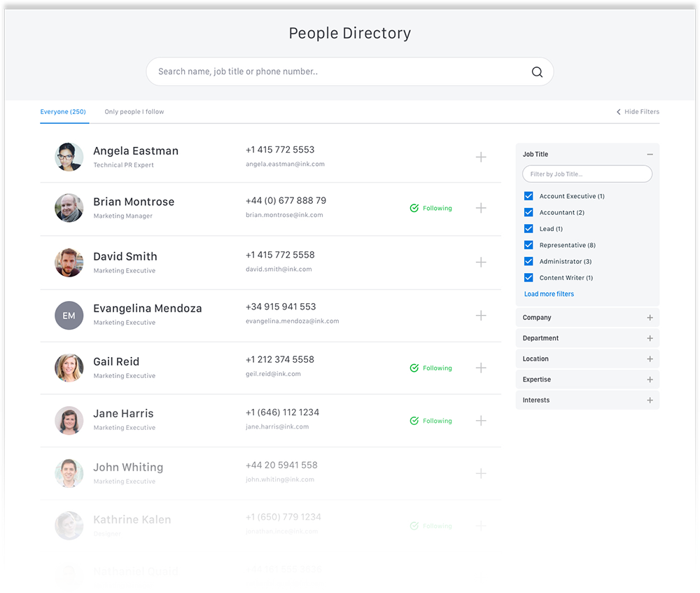Click the search magnifier icon

tap(537, 71)
